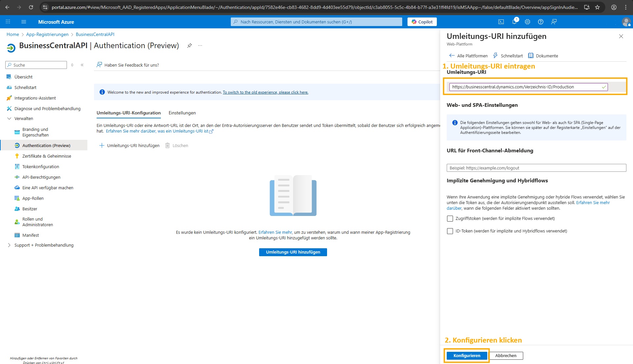Open browser profile icon
The image size is (633, 364).
614,7
